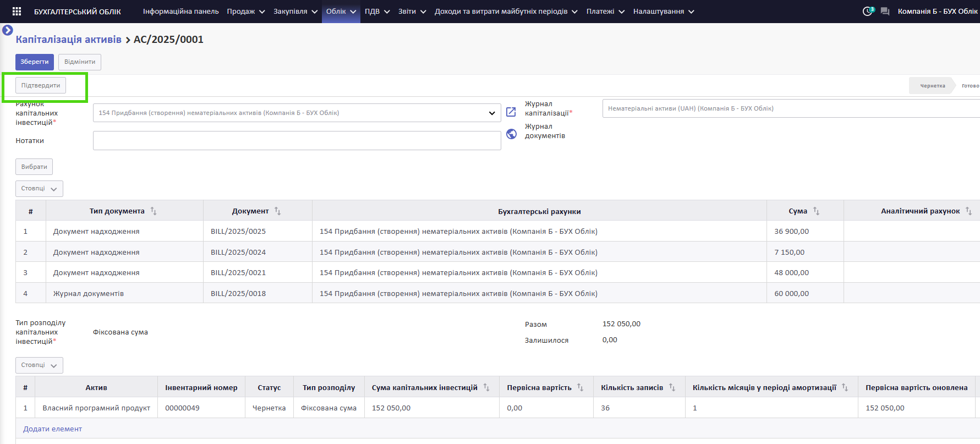Viewport: 980px width, 444px height.
Task: Open the Налаштування menu
Action: coord(664,11)
